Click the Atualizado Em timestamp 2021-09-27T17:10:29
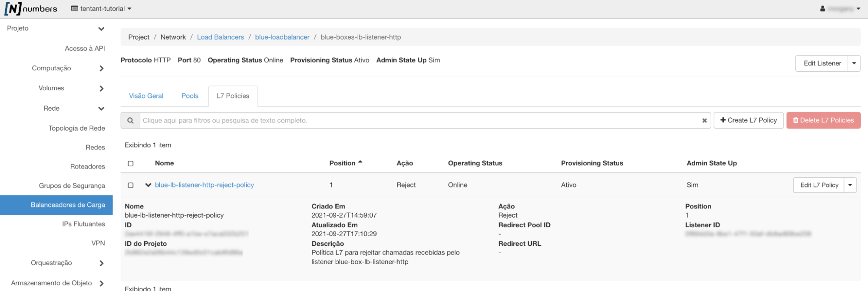This screenshot has width=868, height=291. (x=344, y=234)
